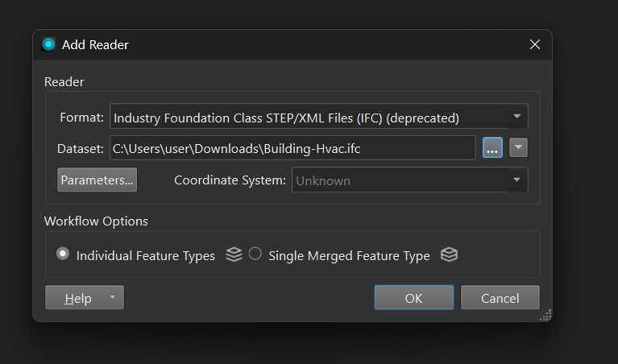
Task: Open the Help button's dropdown arrow
Action: point(112,297)
